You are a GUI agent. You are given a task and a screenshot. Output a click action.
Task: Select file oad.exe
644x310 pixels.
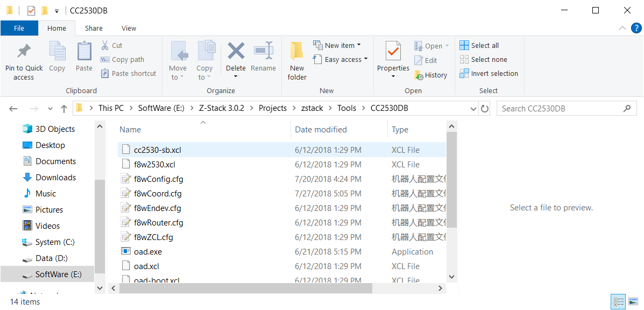(148, 252)
